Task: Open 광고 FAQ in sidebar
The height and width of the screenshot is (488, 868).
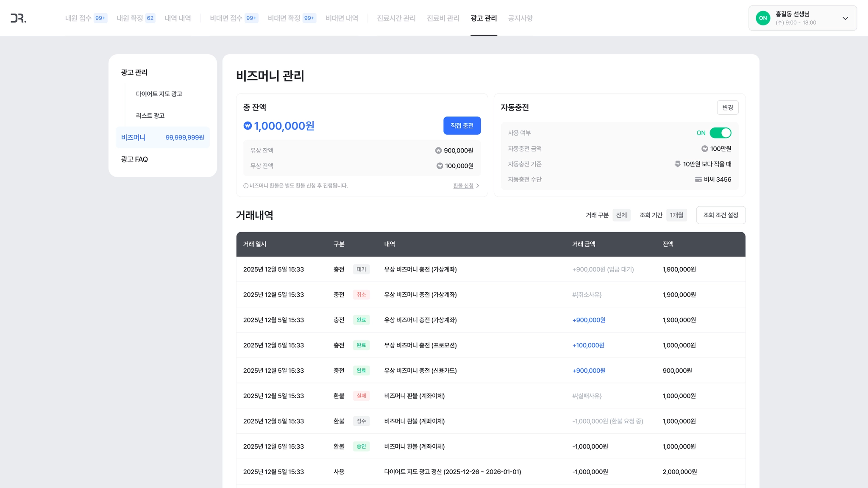Action: 134,159
